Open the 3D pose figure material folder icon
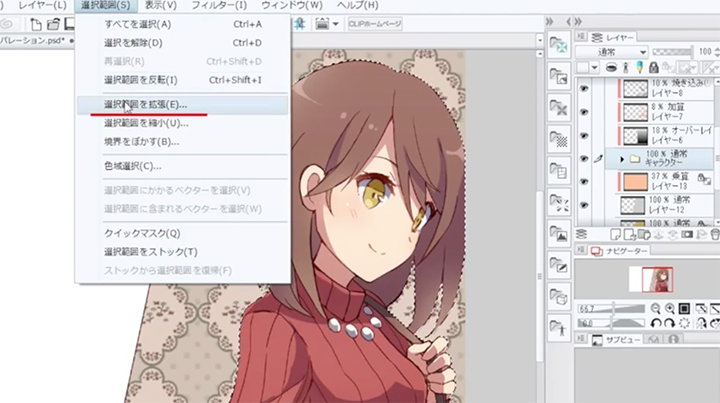This screenshot has width=720, height=403. coord(559,329)
